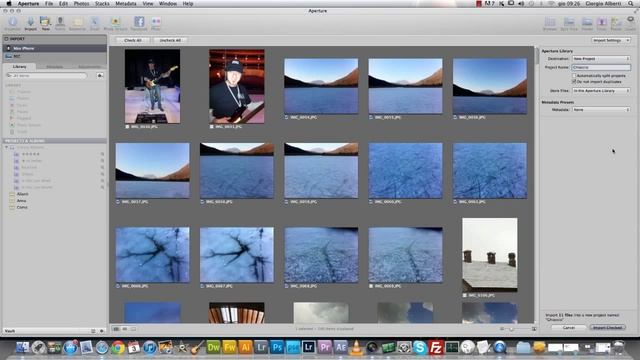Open the Store Files dropdown
This screenshot has width=640, height=360.
click(x=601, y=91)
